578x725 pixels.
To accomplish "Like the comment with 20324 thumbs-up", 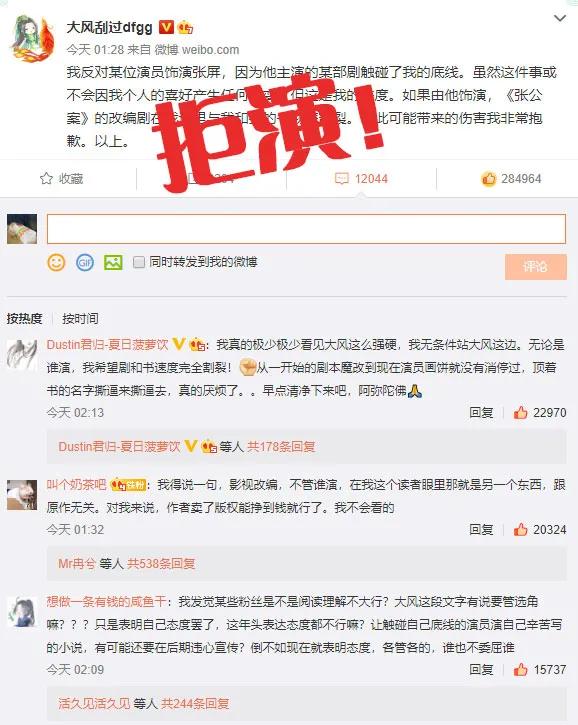I will [x=521, y=529].
